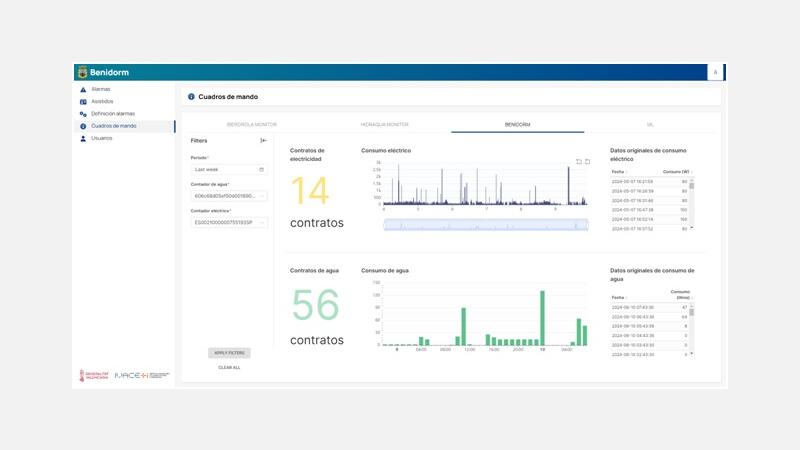Click the electric chart range slider
The height and width of the screenshot is (450, 800).
(x=486, y=224)
